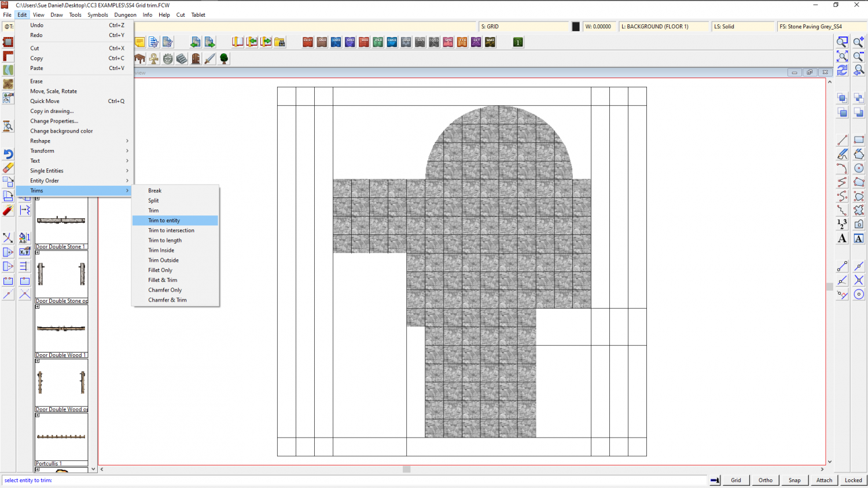Click the intersection 'X' snap modifier icon
The image size is (868, 488).
[x=859, y=280]
